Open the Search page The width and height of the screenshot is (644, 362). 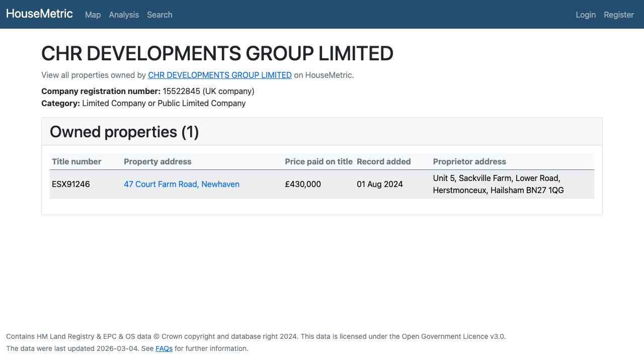[159, 15]
